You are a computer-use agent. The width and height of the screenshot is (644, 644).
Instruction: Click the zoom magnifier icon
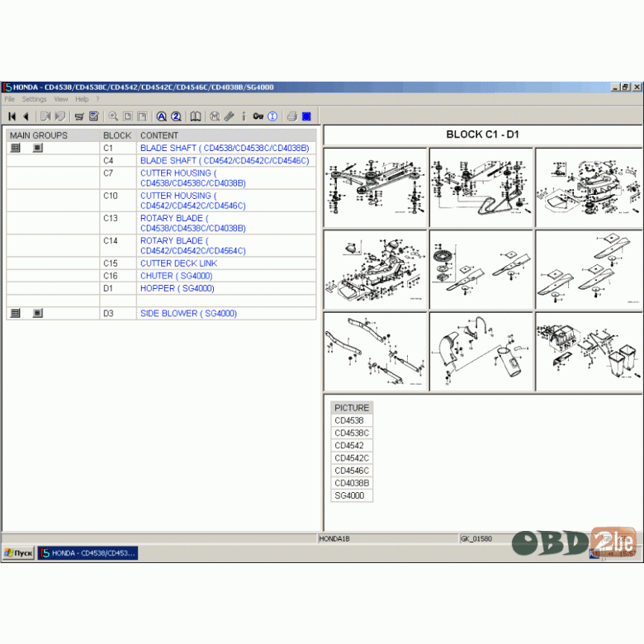(x=113, y=116)
